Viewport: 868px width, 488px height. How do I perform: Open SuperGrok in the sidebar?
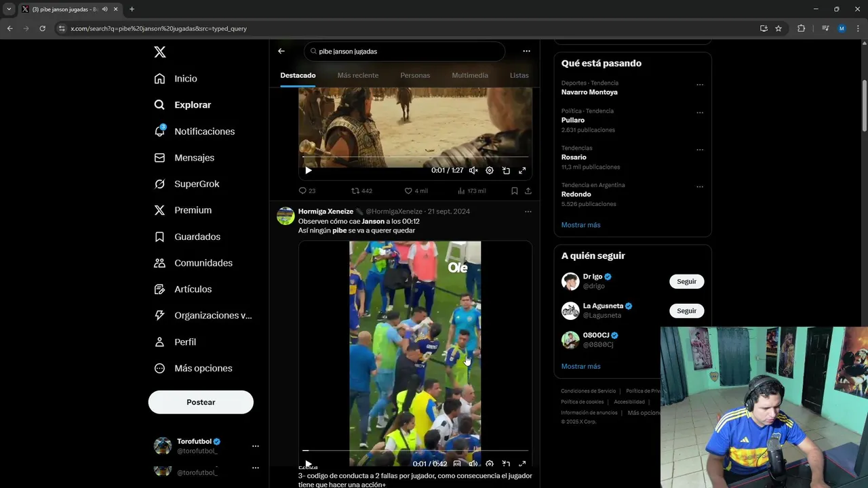tap(186, 184)
